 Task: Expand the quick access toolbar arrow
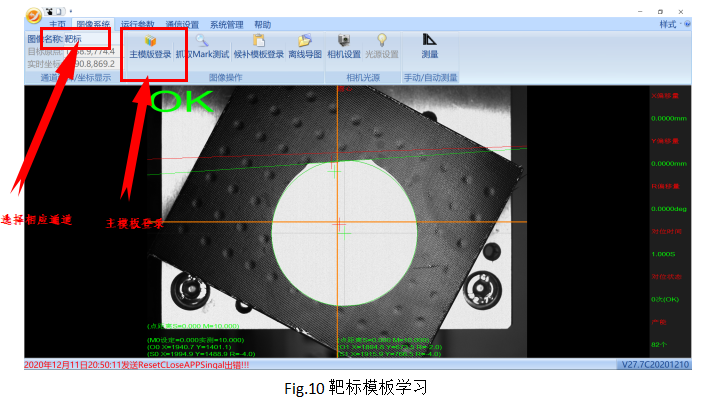71,11
